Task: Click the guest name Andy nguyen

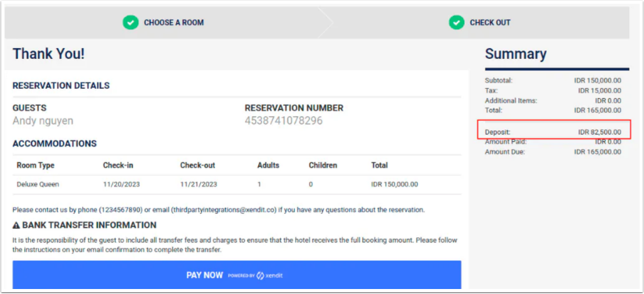Action: (x=43, y=121)
